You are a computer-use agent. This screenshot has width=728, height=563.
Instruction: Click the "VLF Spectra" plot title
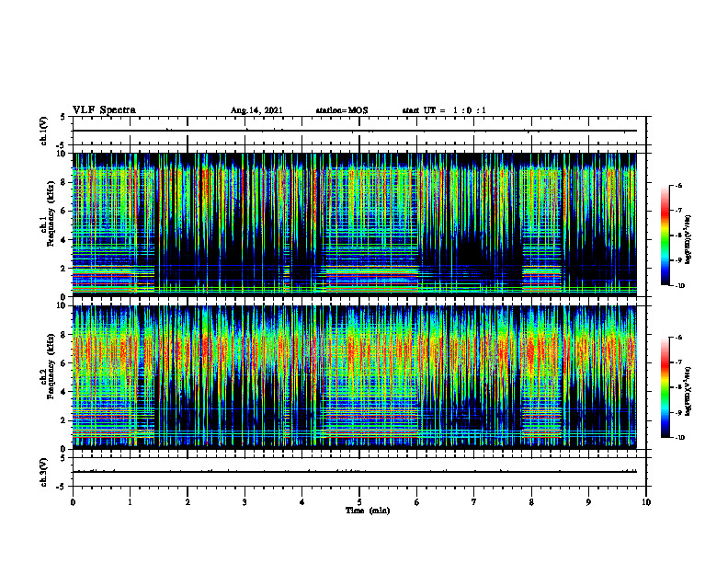(x=104, y=110)
